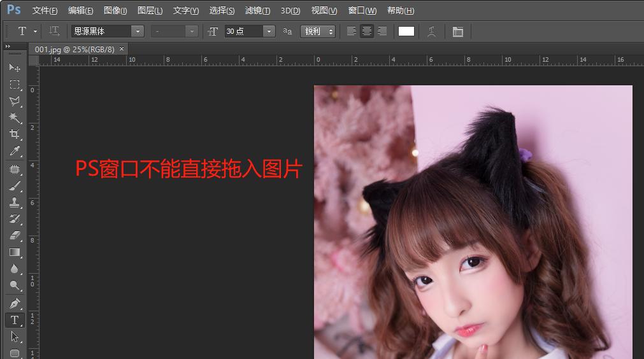Open the anti-aliasing dropdown 锐利
This screenshot has width=644, height=359.
tap(318, 31)
